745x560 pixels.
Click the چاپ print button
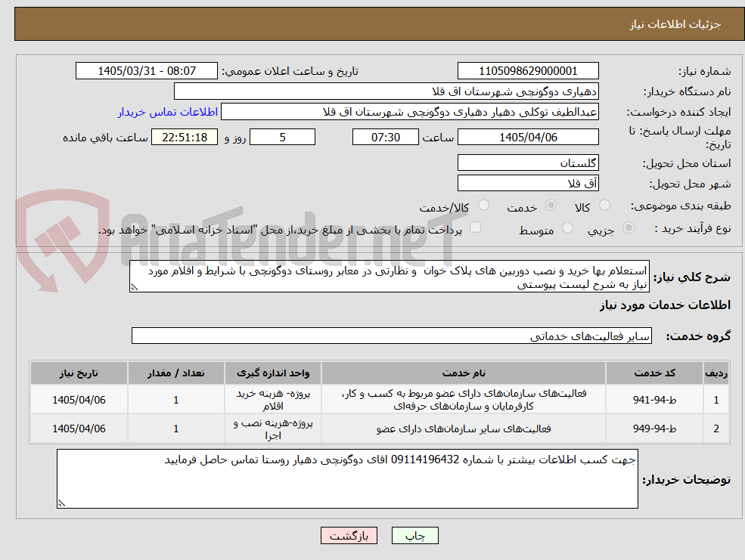tap(414, 535)
